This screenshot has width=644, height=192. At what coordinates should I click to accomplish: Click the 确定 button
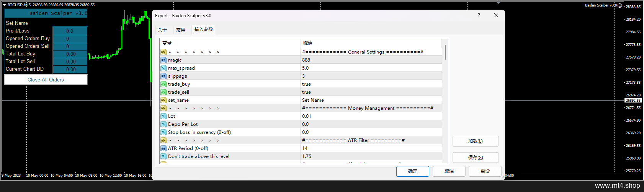413,171
